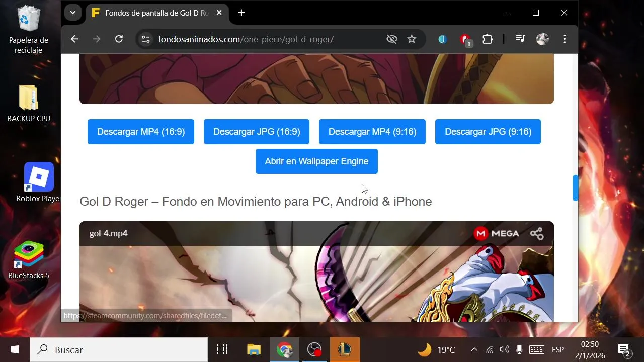Screen dimensions: 644x362
Task: Click the MEGA logo on the video
Action: (x=496, y=233)
